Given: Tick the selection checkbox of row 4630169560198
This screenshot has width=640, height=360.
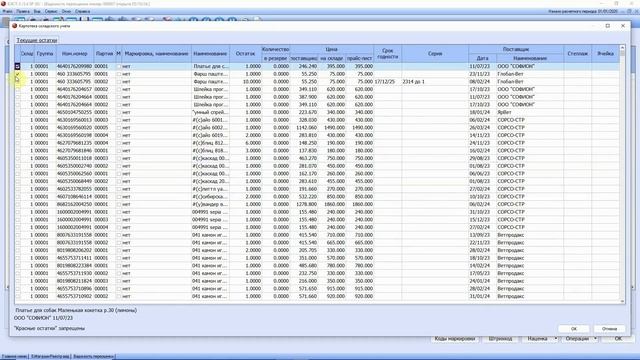Looking at the screenshot, I should [x=18, y=135].
